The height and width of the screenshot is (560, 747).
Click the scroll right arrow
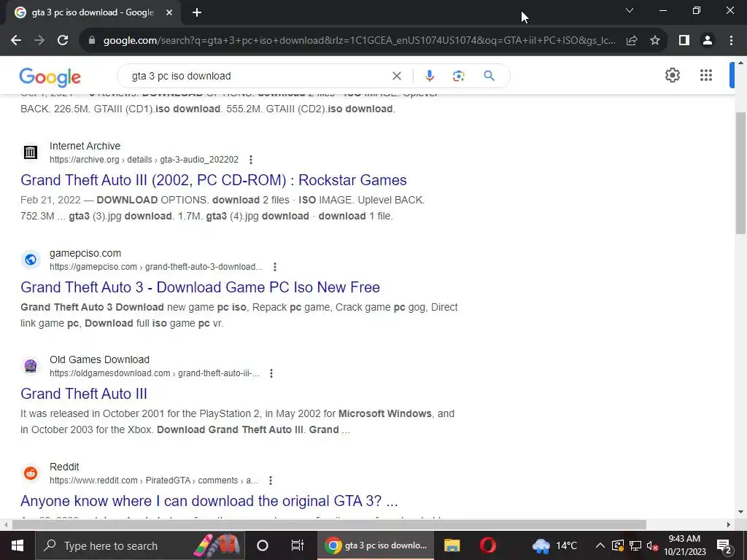click(x=729, y=525)
